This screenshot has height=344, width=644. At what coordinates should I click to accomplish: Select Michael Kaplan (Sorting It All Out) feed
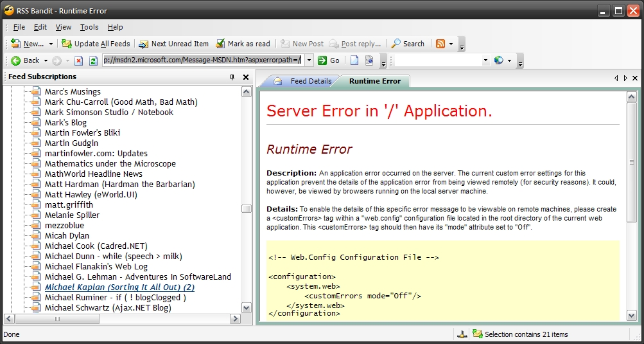(x=119, y=287)
